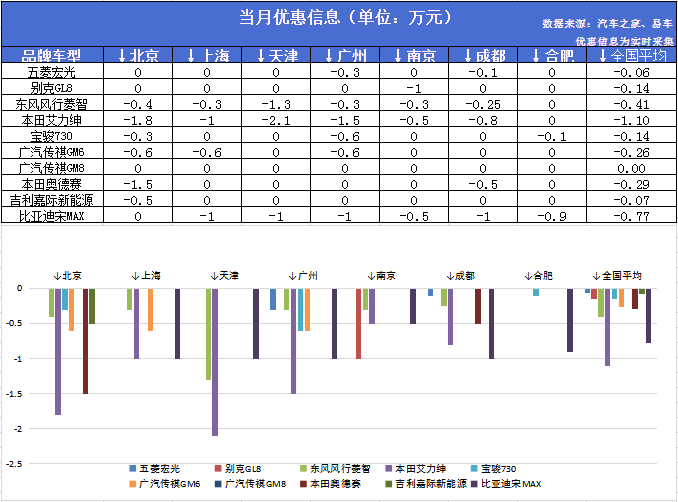Click the 广汽传祺GM8 legend label
This screenshot has width=678, height=502.
(x=255, y=483)
